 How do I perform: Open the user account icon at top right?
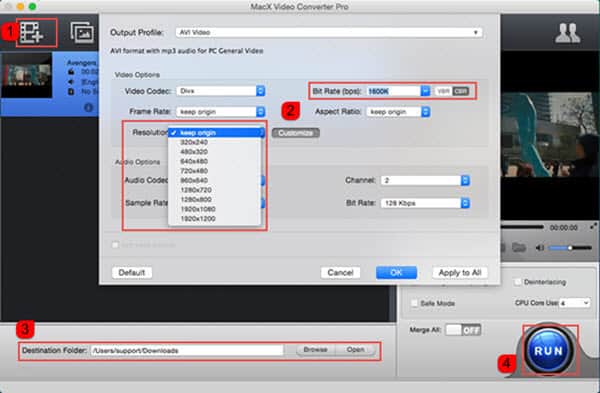click(x=568, y=33)
